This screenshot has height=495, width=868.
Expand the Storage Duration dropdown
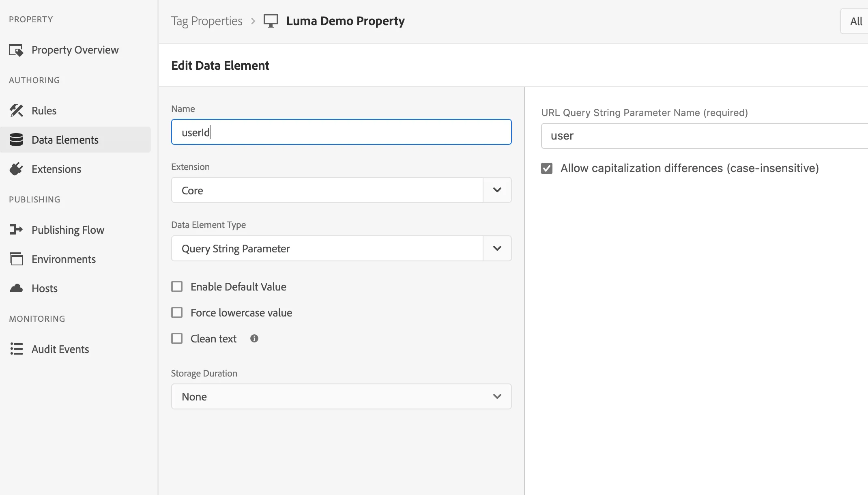point(341,396)
